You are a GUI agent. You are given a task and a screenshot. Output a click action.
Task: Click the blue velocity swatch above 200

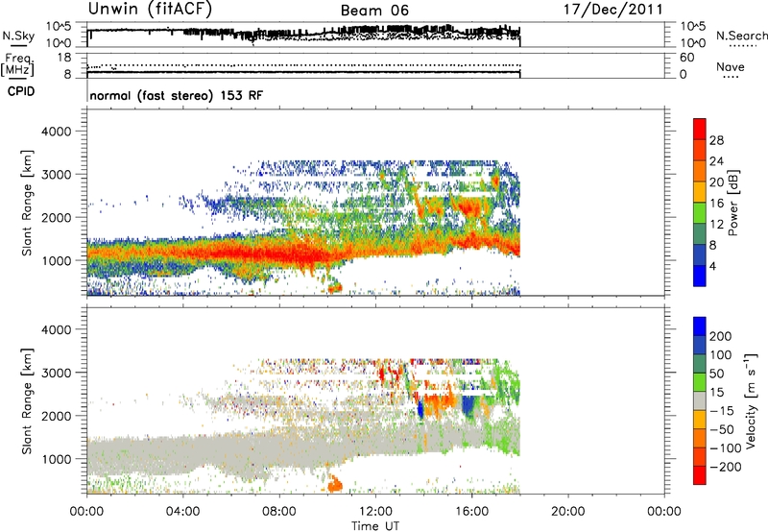click(700, 326)
